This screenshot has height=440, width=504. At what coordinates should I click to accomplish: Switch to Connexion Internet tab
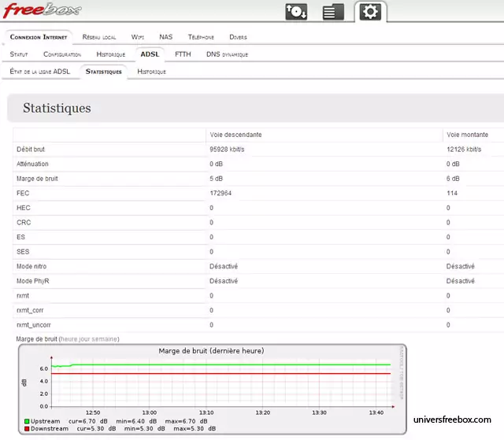[x=39, y=37]
